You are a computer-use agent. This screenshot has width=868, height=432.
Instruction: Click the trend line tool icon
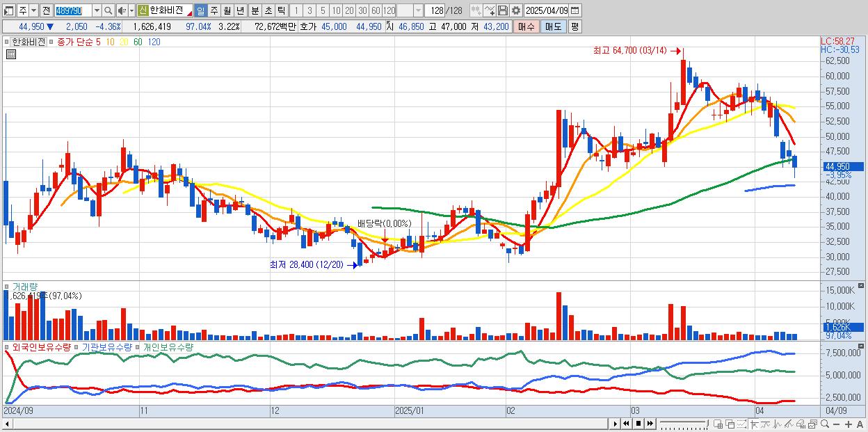(x=766, y=424)
